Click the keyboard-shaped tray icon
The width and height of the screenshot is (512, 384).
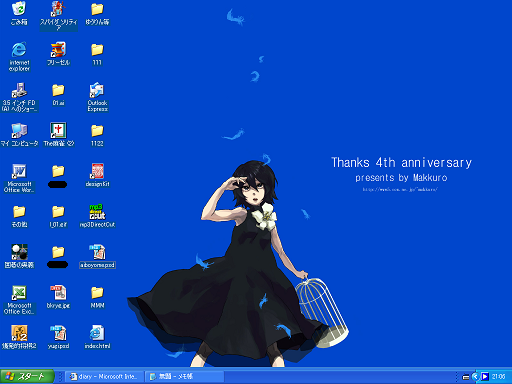(x=466, y=377)
